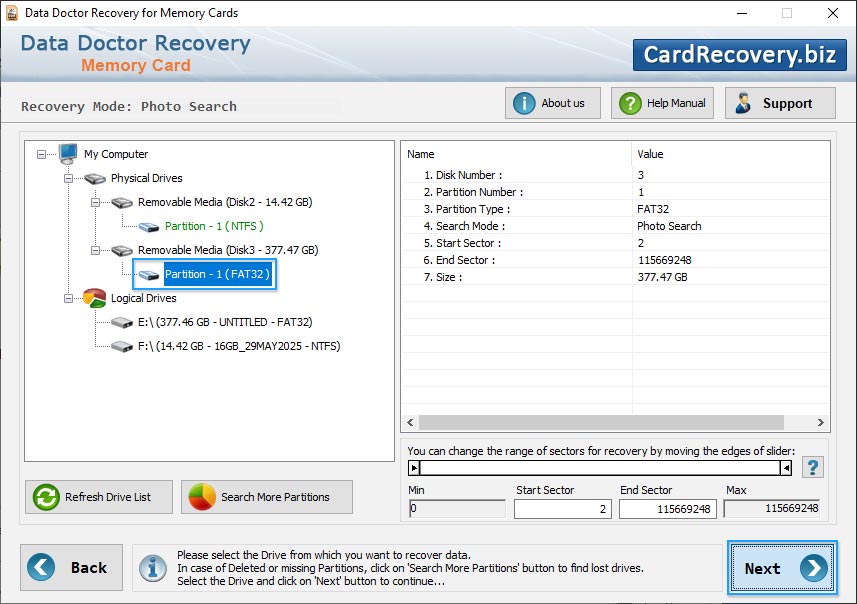This screenshot has width=857, height=604.
Task: Refresh Drive List
Action: (99, 497)
